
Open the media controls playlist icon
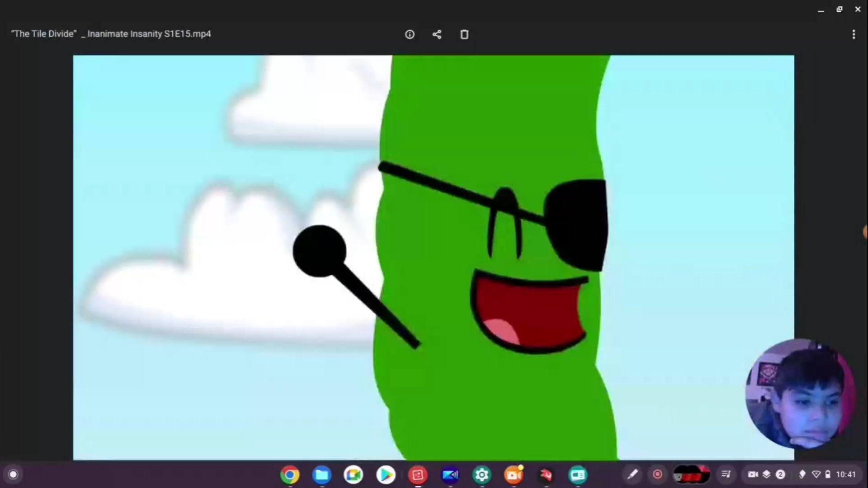coord(726,474)
